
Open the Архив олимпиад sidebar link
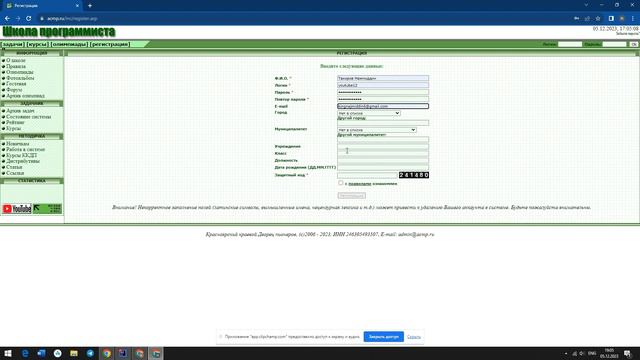coord(25,96)
